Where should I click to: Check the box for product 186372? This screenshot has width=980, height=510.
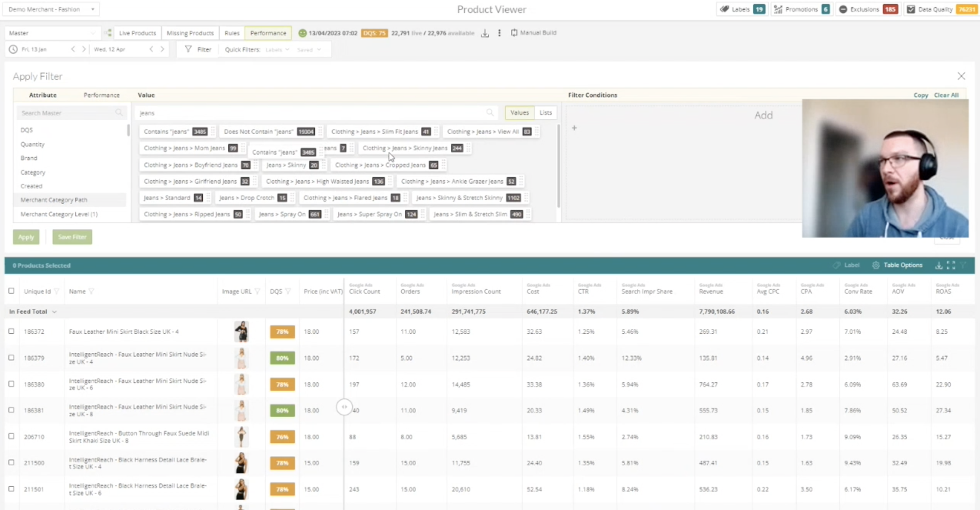point(11,331)
